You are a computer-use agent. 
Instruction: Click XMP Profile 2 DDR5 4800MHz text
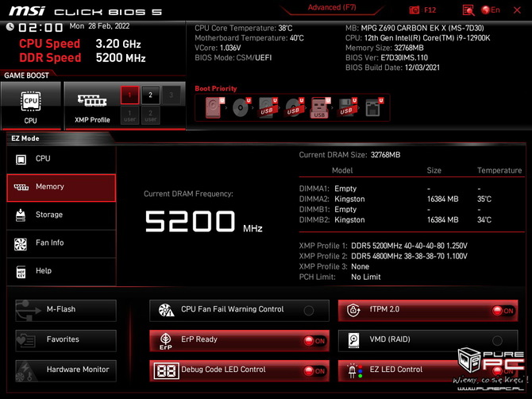tap(409, 256)
